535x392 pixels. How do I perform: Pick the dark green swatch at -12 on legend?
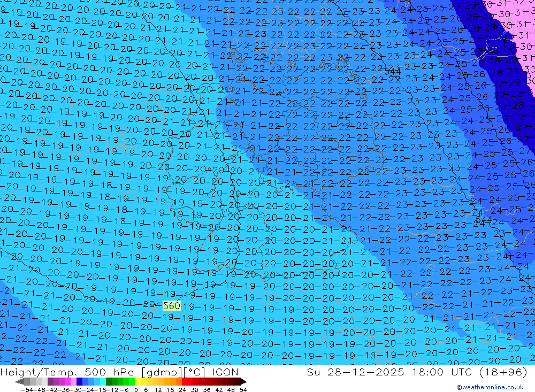pyautogui.click(x=110, y=381)
